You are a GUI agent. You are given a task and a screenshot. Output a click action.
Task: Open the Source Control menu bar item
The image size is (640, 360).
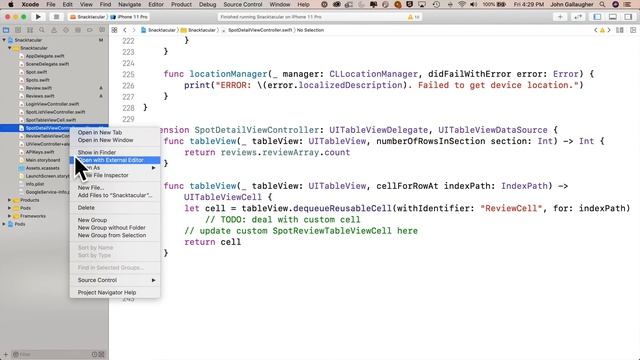click(243, 4)
